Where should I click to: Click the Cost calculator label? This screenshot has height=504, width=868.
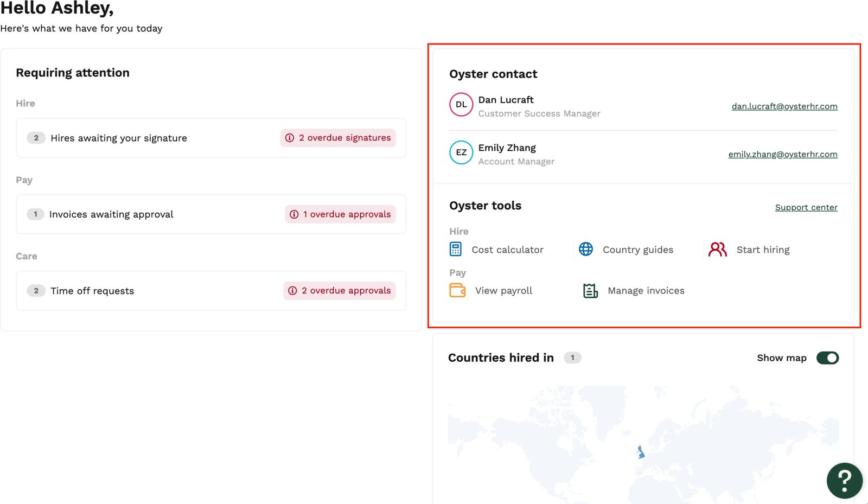pyautogui.click(x=507, y=250)
